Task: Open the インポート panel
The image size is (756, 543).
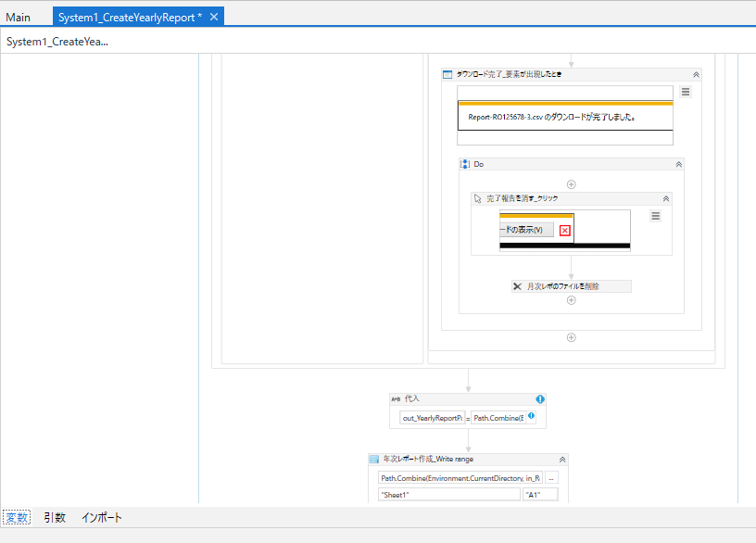Action: pyautogui.click(x=102, y=517)
